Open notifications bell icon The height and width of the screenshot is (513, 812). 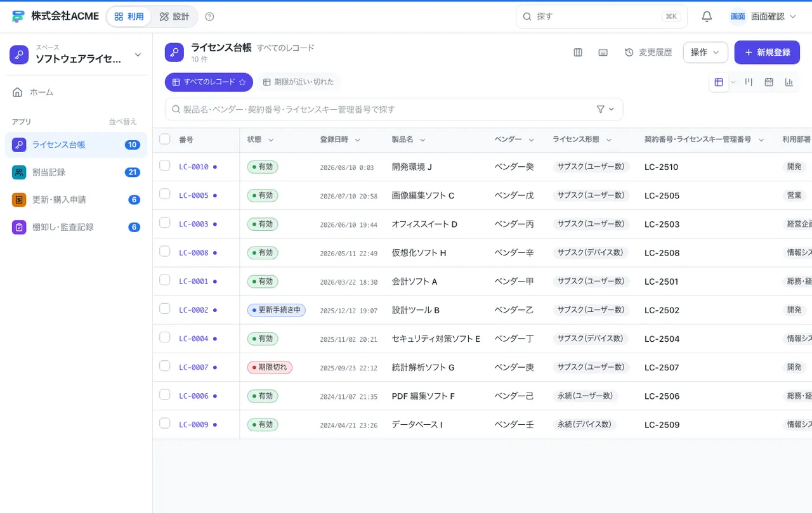(x=707, y=16)
